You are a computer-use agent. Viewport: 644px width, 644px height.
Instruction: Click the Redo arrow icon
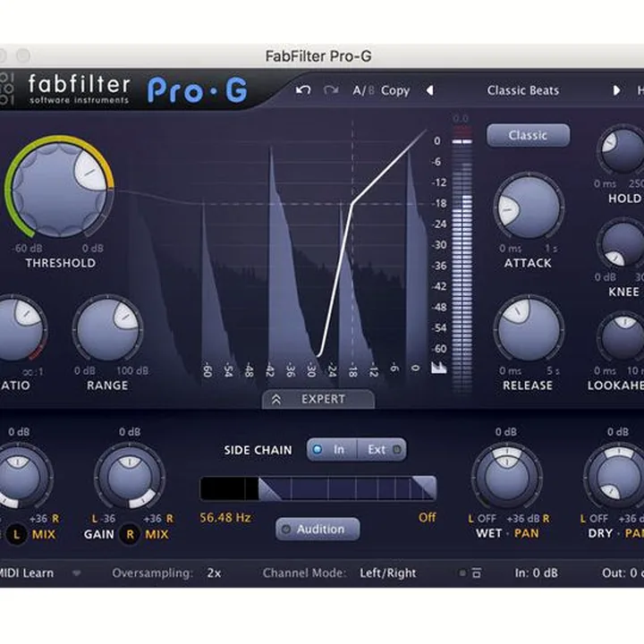tap(331, 90)
